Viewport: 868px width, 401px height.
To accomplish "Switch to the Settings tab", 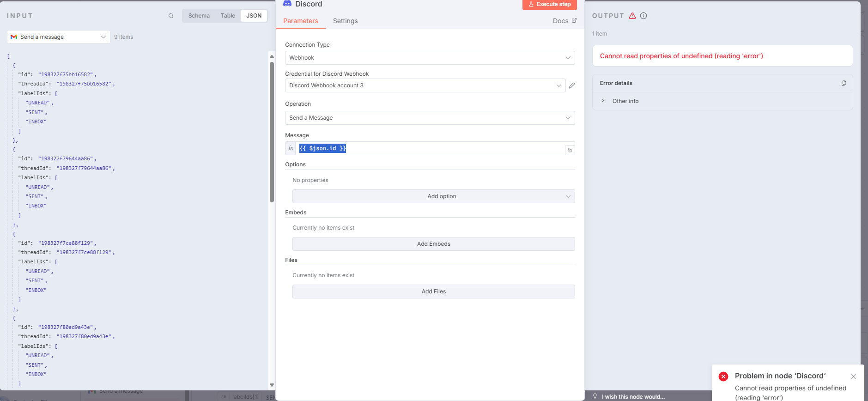I will [345, 21].
